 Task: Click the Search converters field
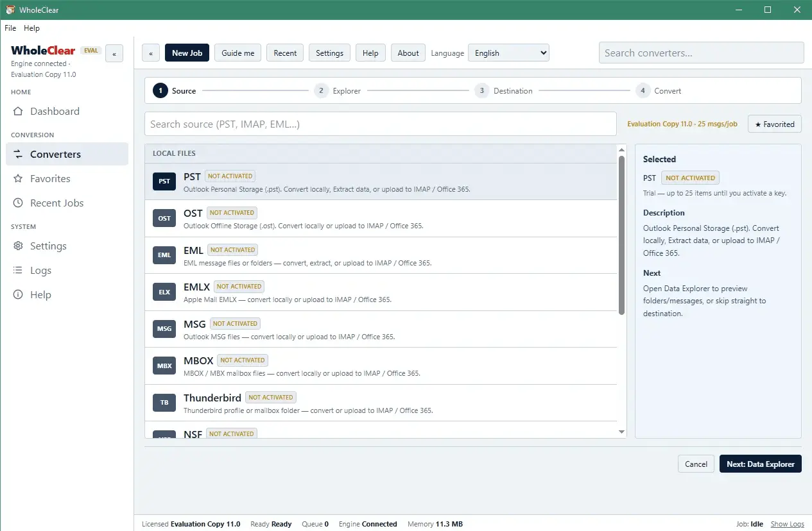coord(702,53)
